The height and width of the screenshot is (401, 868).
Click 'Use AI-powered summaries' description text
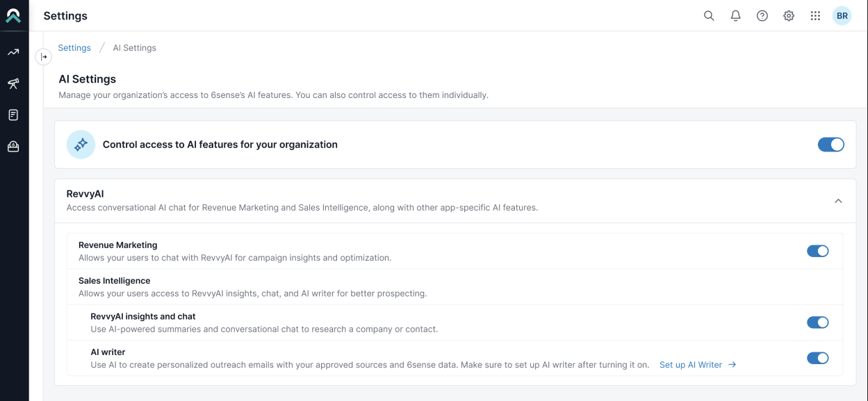point(264,329)
